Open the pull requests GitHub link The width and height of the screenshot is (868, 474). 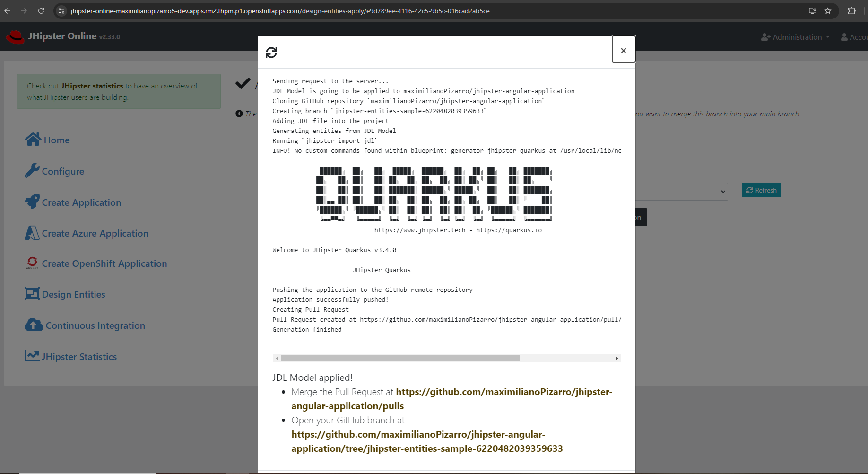(x=451, y=399)
